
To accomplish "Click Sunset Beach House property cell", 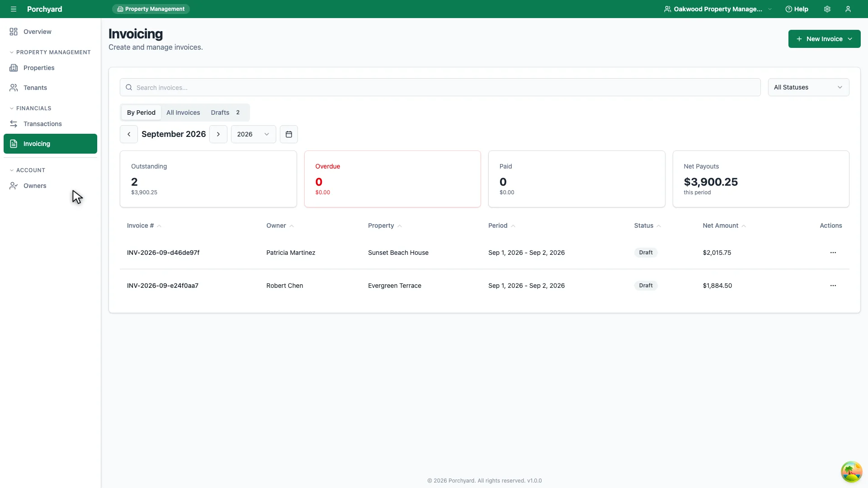I will (398, 253).
